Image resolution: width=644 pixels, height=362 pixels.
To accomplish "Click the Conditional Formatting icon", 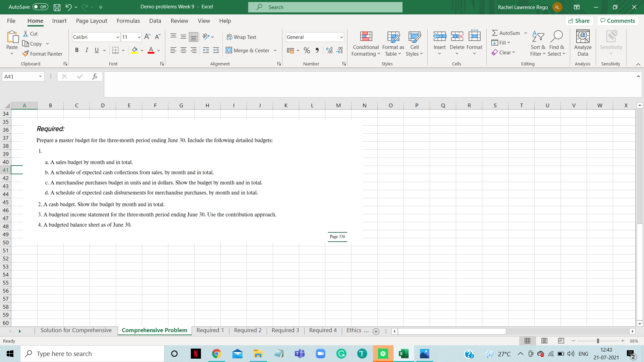I will click(366, 37).
